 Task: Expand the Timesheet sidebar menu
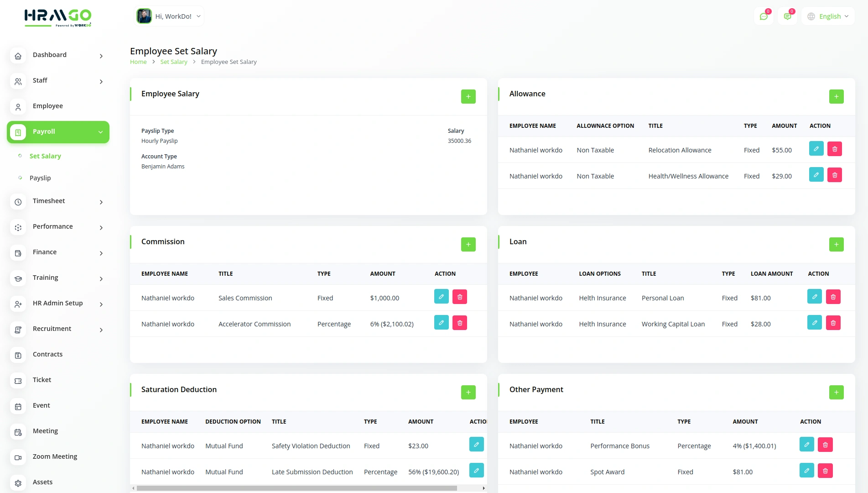pos(58,201)
